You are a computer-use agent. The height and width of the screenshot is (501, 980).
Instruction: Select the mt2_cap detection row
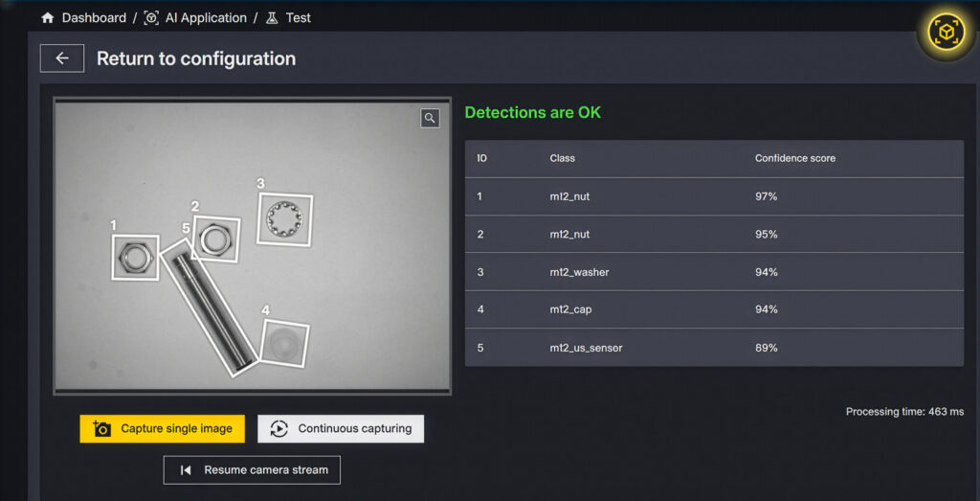point(713,309)
